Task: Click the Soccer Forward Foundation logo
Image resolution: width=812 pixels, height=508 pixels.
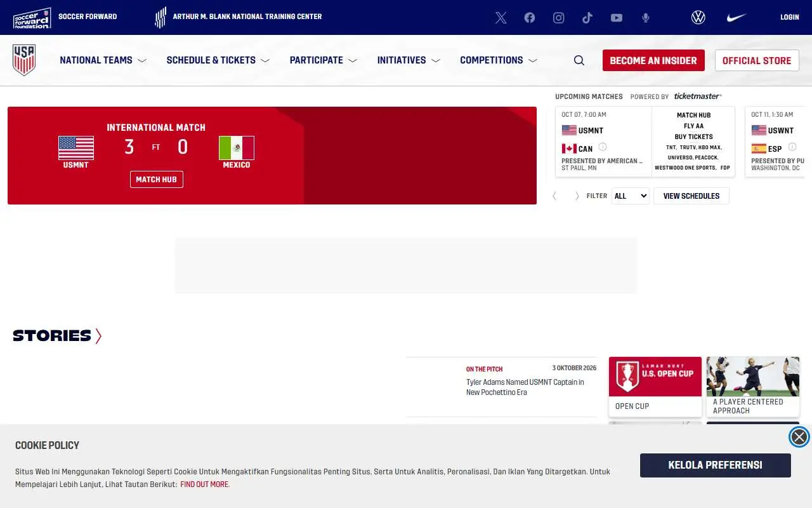Action: click(x=32, y=18)
